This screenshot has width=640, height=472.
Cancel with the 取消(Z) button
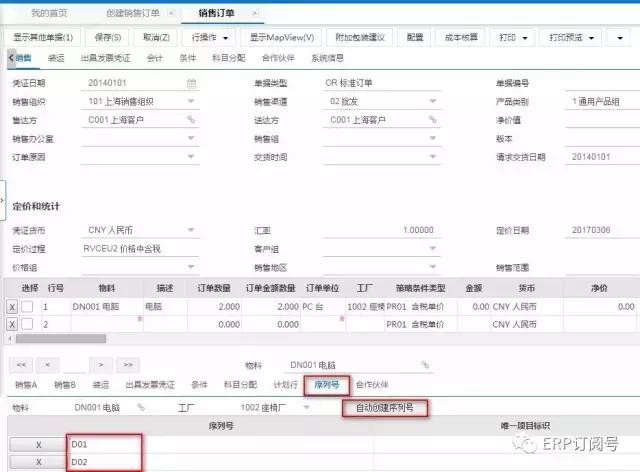click(x=156, y=38)
